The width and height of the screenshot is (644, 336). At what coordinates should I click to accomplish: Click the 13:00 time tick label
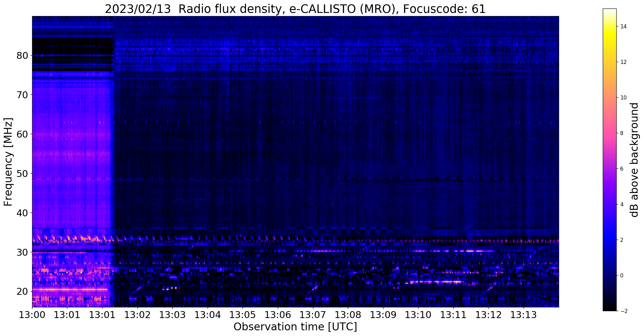(32, 315)
